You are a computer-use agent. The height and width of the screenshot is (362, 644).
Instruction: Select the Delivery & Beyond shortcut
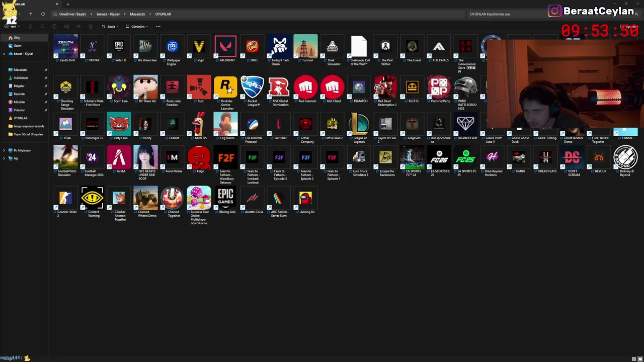pos(625,161)
